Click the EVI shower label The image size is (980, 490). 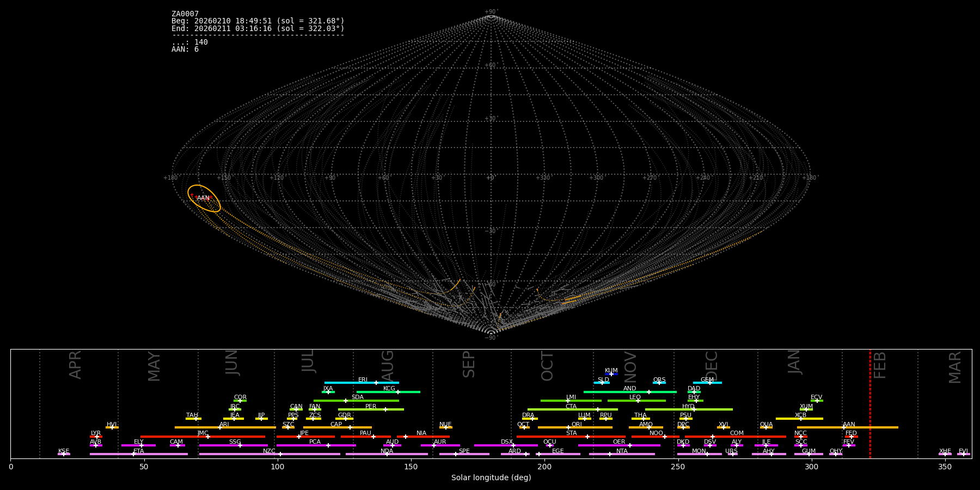(x=964, y=451)
